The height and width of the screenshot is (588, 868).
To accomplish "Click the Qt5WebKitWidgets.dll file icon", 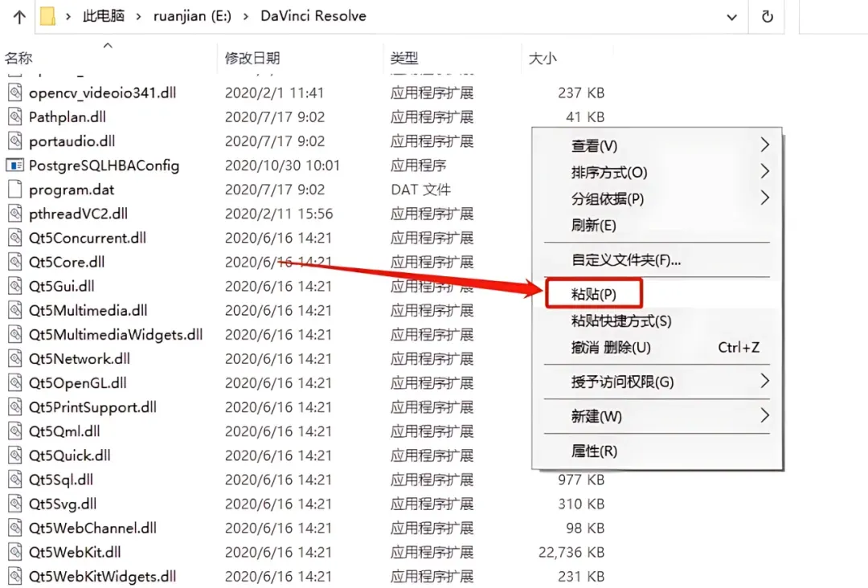I will pos(15,577).
